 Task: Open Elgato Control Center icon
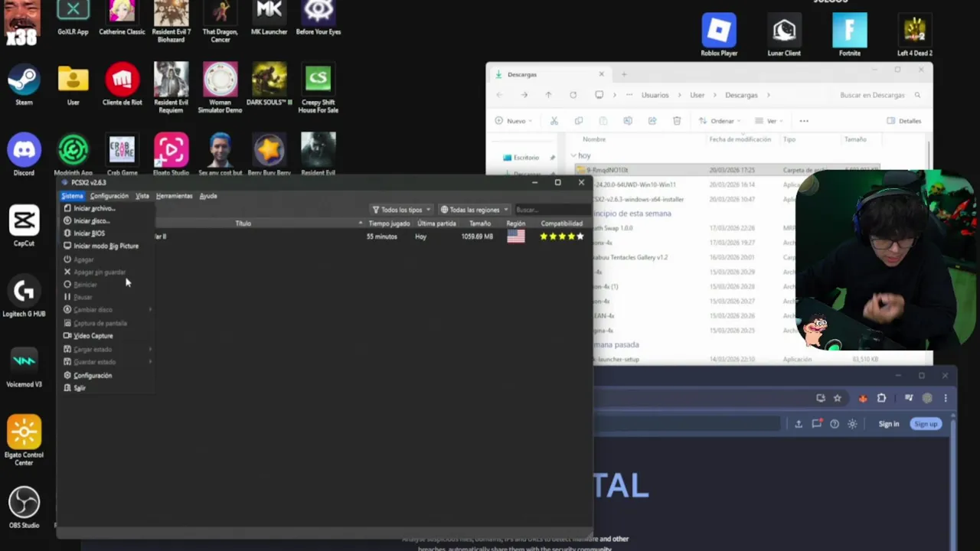24,440
